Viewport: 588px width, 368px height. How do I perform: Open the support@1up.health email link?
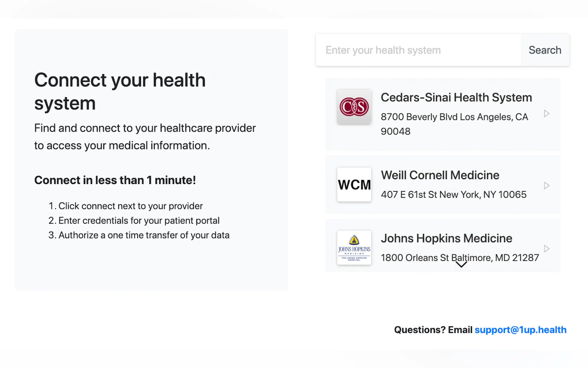tap(520, 330)
